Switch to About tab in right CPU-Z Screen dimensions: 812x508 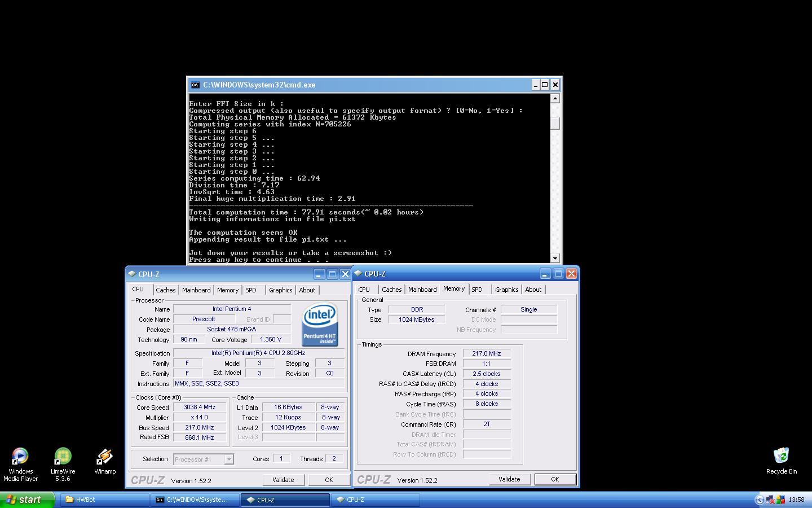(533, 290)
